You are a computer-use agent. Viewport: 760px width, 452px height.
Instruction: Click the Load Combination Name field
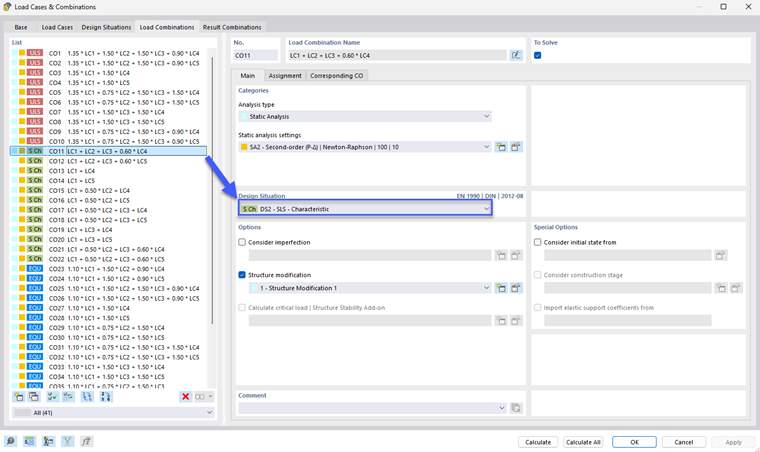click(397, 55)
